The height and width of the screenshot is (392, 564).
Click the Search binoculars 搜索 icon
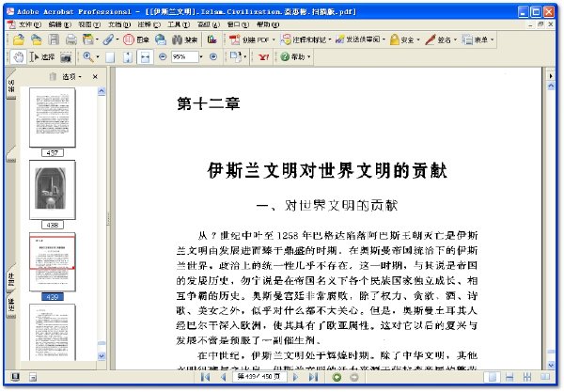pyautogui.click(x=185, y=39)
